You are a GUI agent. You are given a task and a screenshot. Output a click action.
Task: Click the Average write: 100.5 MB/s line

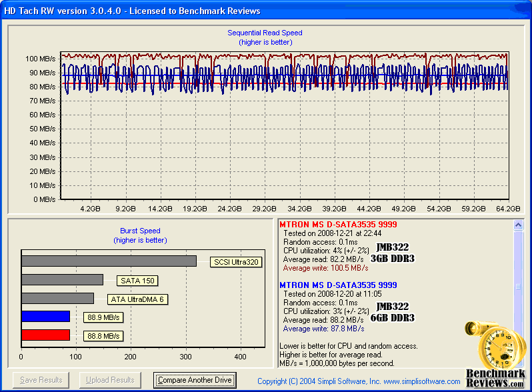coord(326,268)
